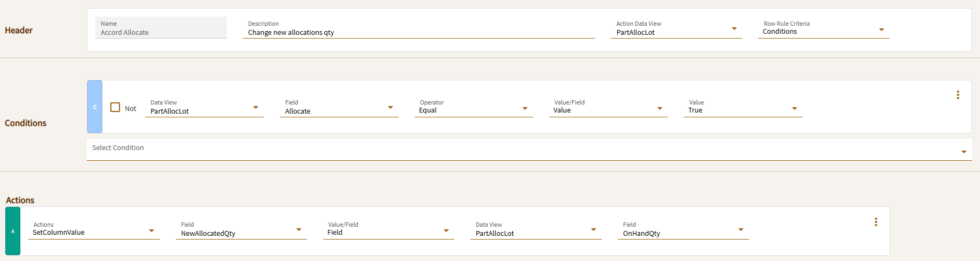Expand the action Value/Field dropdown

coord(446,231)
